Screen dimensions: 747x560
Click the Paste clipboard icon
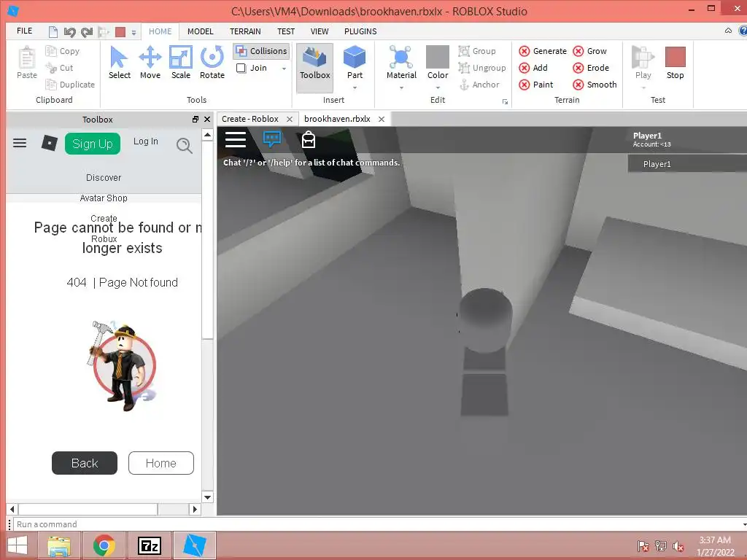click(27, 63)
